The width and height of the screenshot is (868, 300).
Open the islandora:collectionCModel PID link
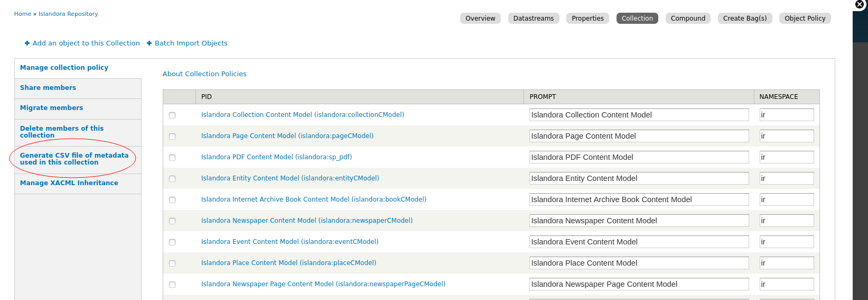pos(303,115)
